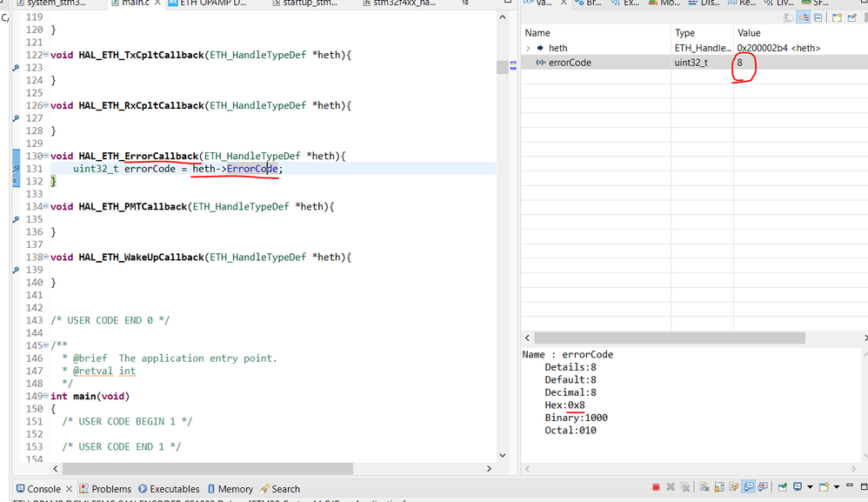Click the editor vertical scrollbar down arrow
This screenshot has height=502, width=868.
point(502,456)
